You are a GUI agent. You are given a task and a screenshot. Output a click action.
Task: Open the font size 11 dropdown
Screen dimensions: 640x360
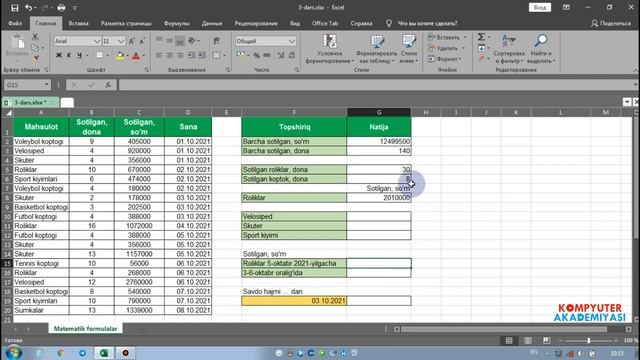click(121, 41)
